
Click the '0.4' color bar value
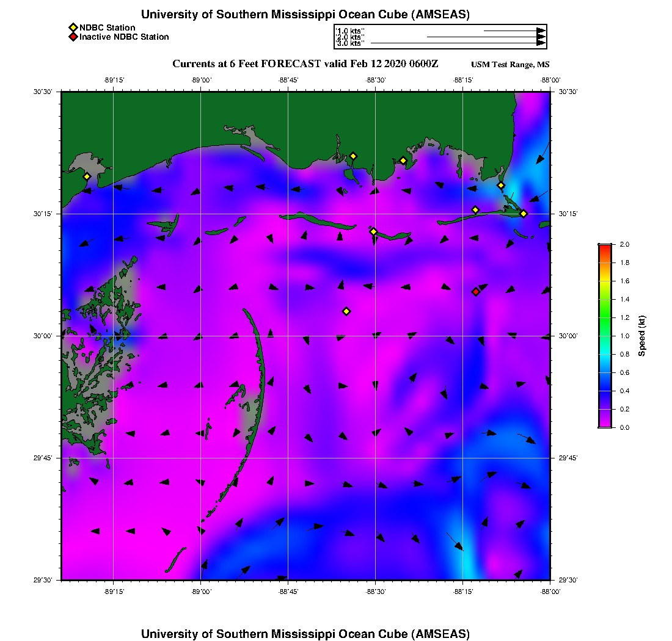624,391
